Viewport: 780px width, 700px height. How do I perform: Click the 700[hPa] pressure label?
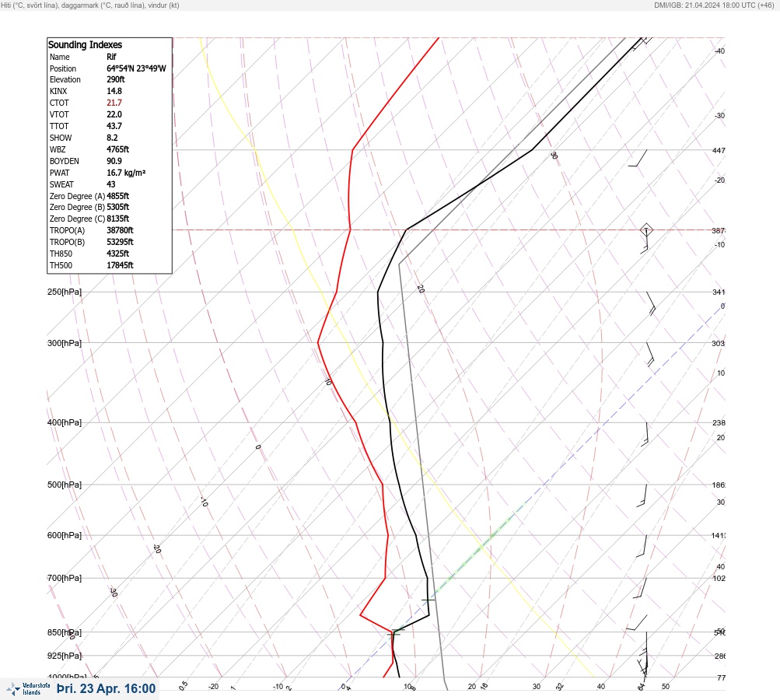[65, 578]
